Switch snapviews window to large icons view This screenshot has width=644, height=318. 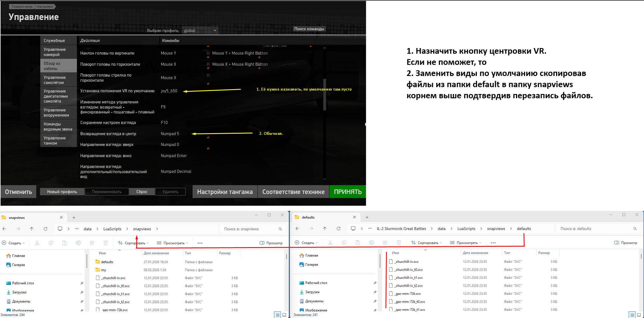tap(284, 315)
